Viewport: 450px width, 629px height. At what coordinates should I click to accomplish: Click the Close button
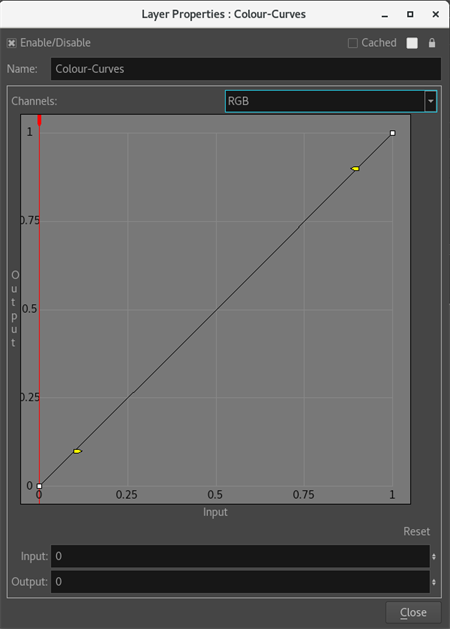(413, 613)
